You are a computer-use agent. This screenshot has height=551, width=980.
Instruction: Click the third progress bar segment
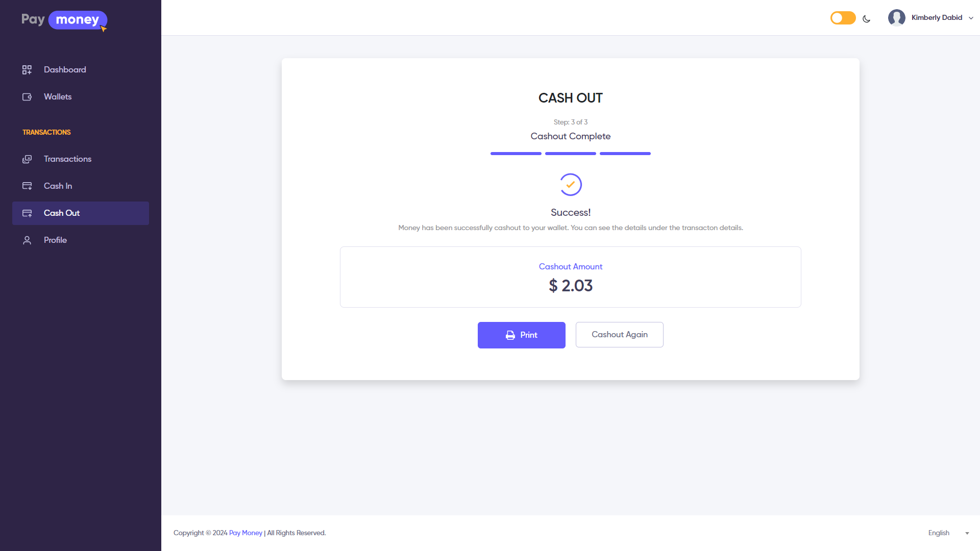tap(625, 154)
